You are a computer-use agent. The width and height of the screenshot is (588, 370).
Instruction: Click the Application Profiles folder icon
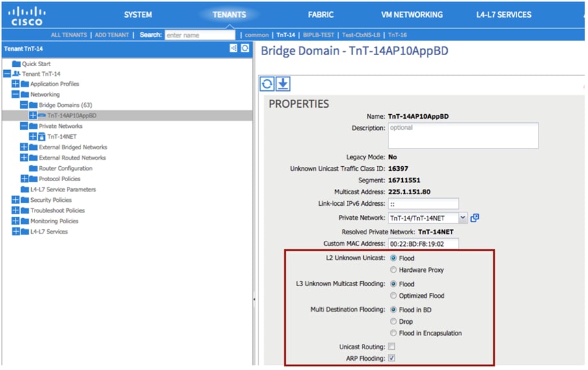point(25,84)
